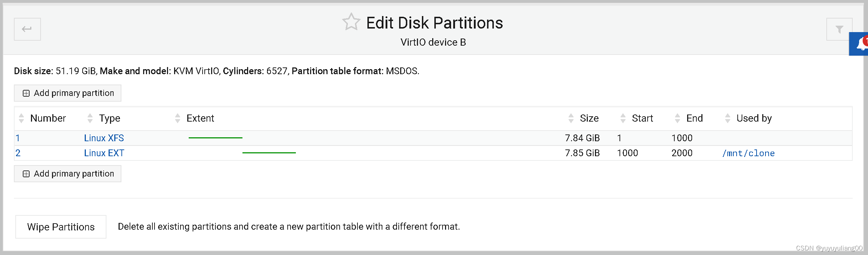Open the filter funnel button

[x=839, y=29]
